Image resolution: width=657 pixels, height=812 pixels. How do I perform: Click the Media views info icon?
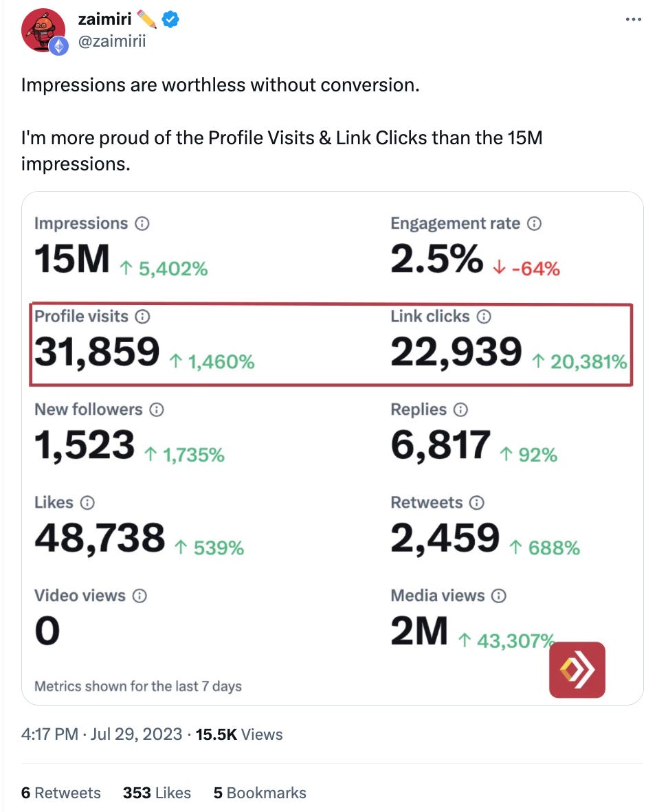coord(499,596)
